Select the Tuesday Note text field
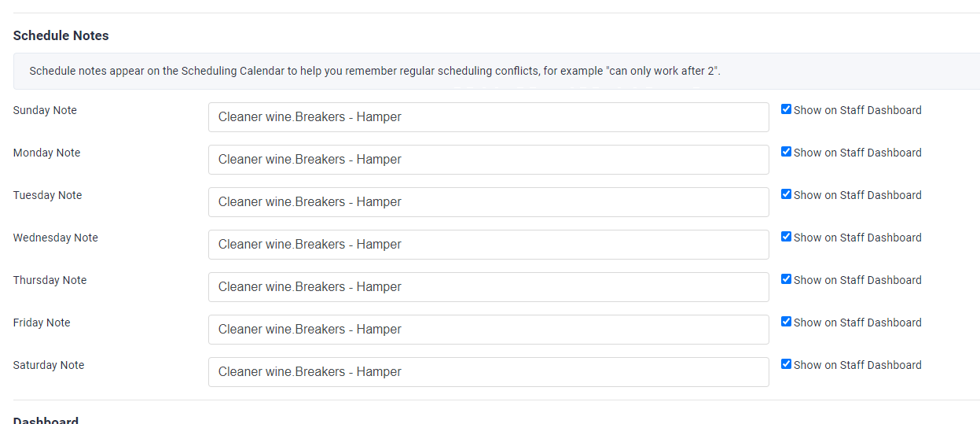 488,202
